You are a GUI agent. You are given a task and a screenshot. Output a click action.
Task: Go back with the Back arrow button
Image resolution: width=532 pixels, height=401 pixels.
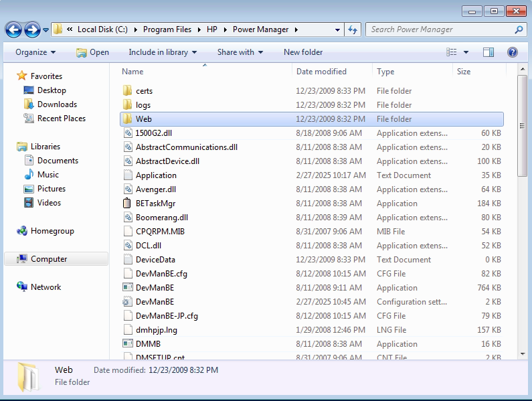[13, 30]
